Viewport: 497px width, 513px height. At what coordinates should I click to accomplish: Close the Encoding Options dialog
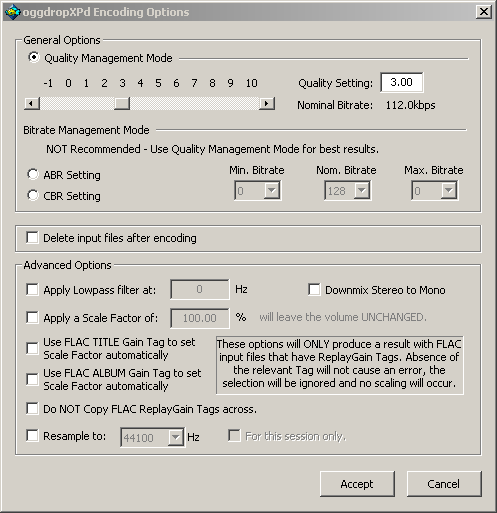(x=484, y=12)
